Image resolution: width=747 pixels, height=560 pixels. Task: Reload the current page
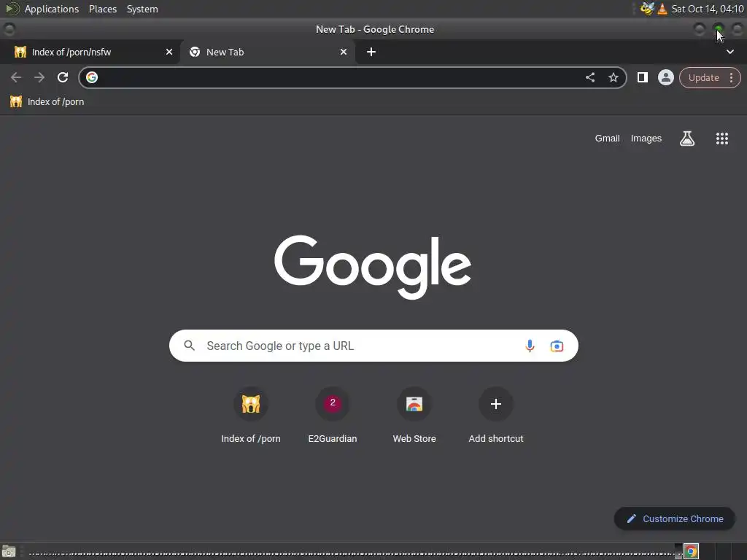click(63, 77)
